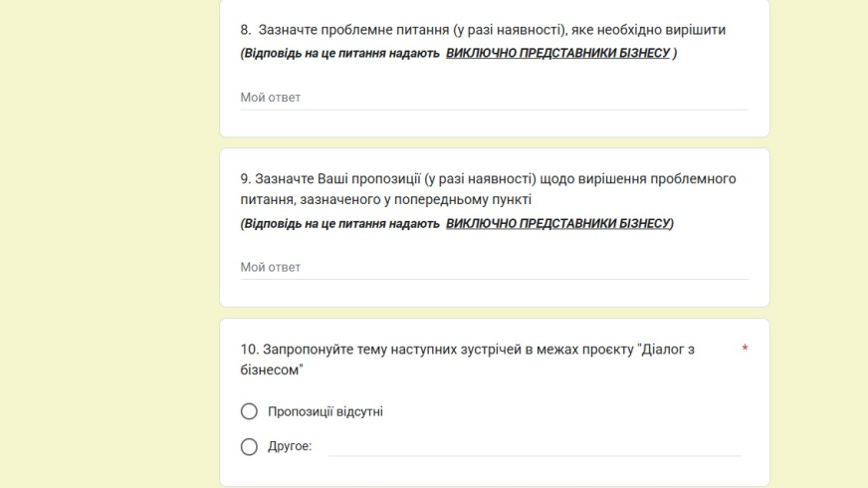Image resolution: width=868 pixels, height=488 pixels.
Task: Click the italic "Відповідь на це питання надають" note in question 9
Action: (341, 223)
